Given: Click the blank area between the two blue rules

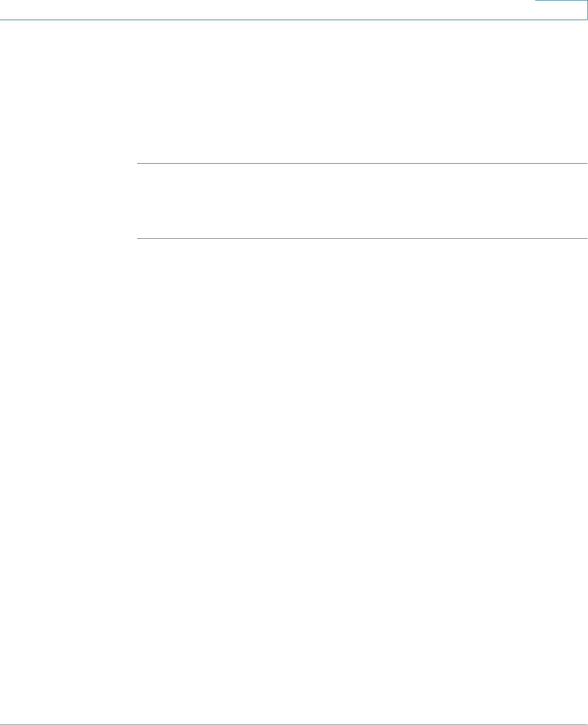Looking at the screenshot, I should (x=362, y=201).
